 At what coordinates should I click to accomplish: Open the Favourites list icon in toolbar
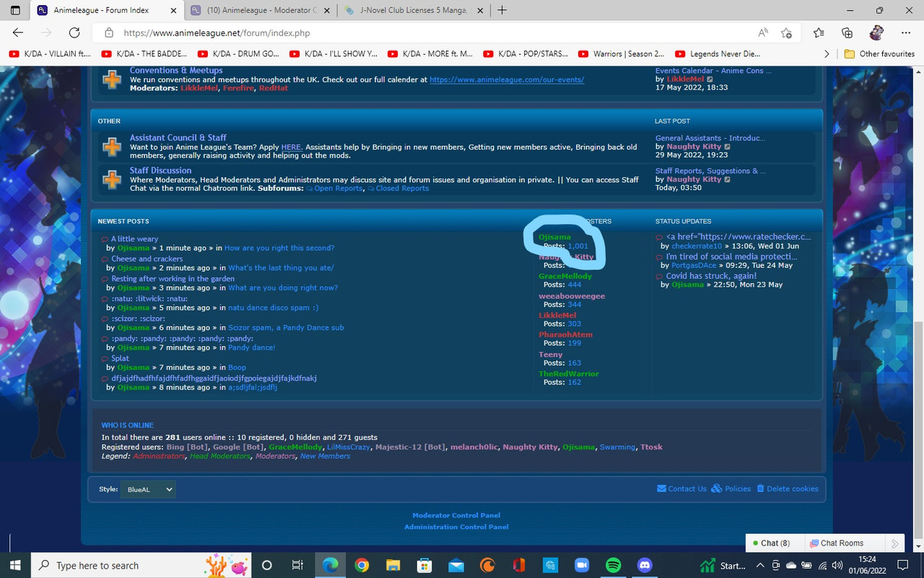click(819, 33)
